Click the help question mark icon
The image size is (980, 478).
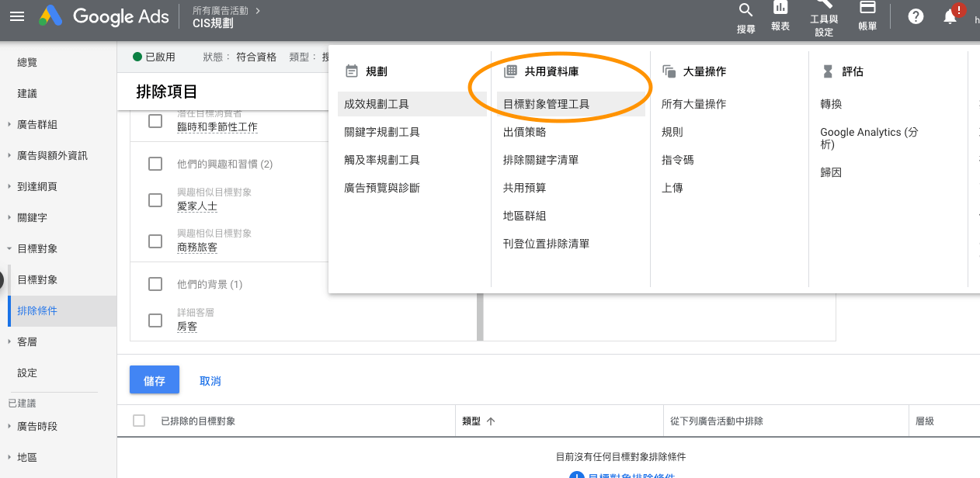tap(916, 16)
